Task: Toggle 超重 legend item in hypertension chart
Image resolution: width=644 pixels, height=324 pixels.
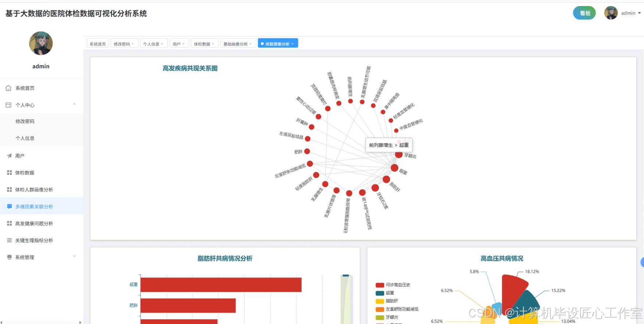Action: (x=385, y=293)
